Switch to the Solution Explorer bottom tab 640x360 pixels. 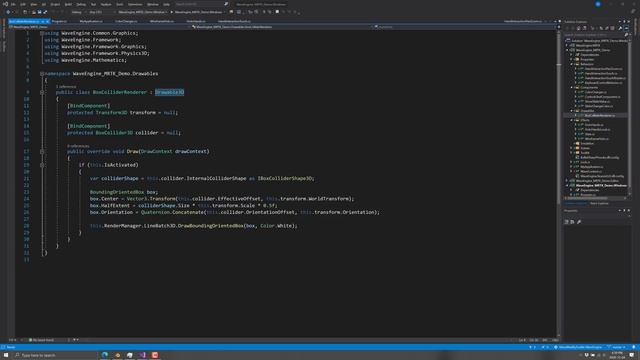[x=576, y=203]
